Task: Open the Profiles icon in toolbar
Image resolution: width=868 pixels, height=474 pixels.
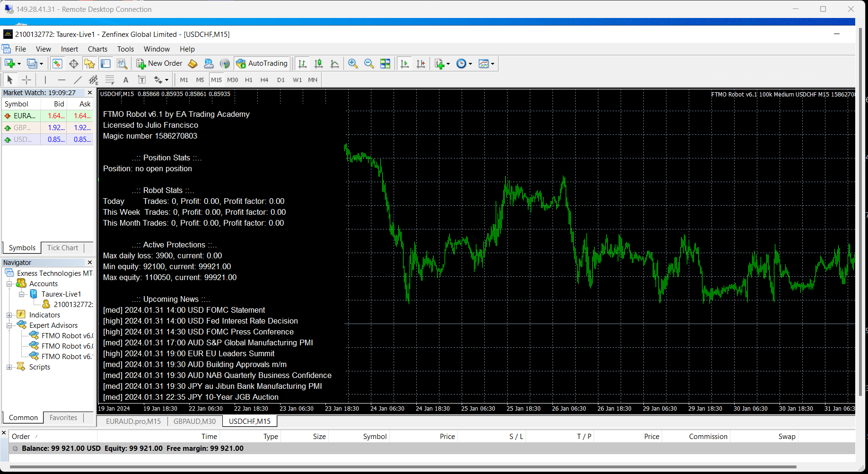Action: coord(32,63)
